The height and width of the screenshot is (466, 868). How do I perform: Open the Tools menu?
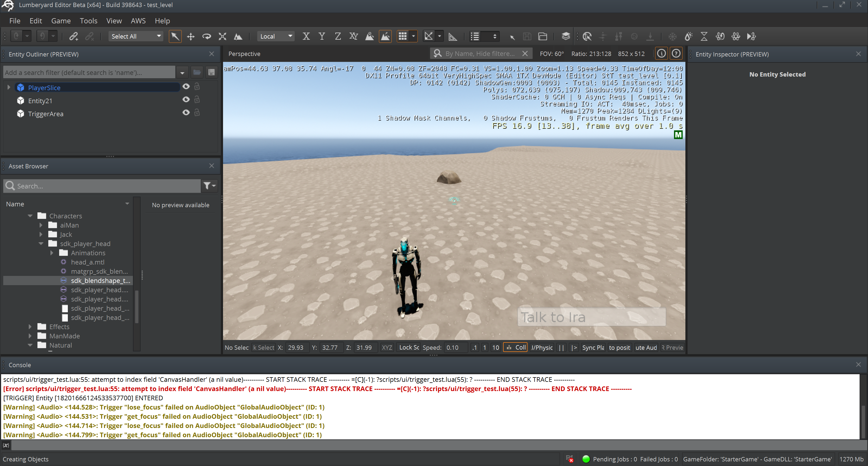pos(88,21)
